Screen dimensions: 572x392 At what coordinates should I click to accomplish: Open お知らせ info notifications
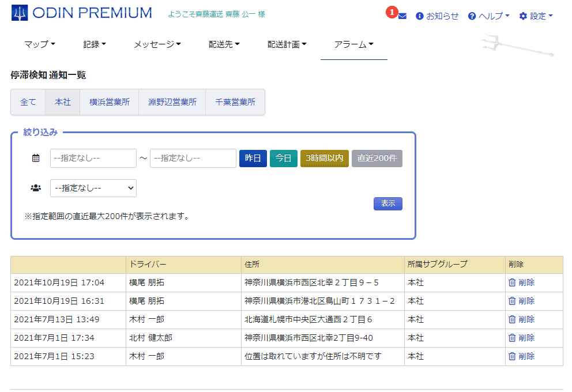click(437, 16)
